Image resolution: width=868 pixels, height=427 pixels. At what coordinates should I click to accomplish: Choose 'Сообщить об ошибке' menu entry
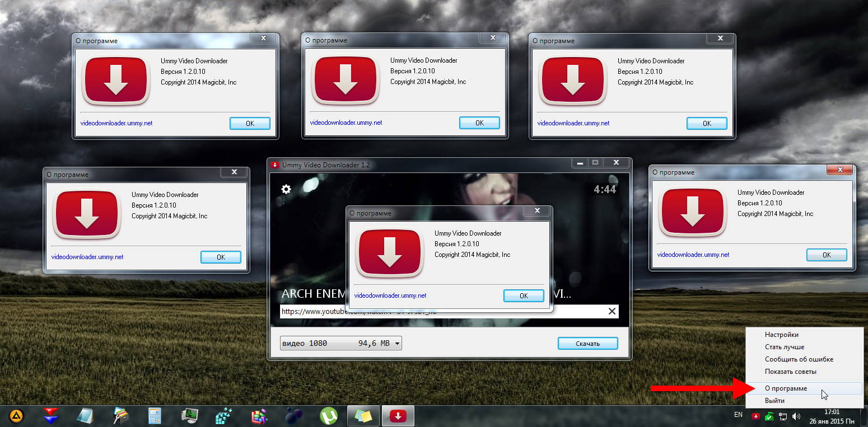point(805,359)
